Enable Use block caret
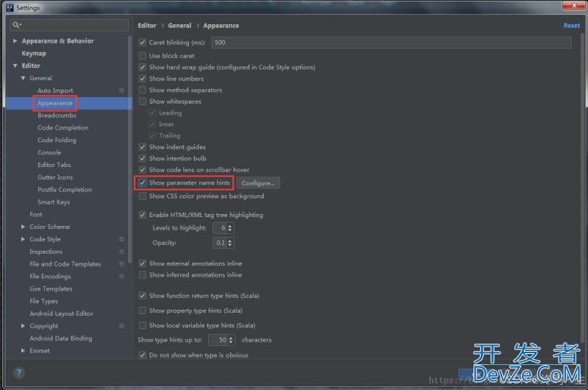The height and width of the screenshot is (390, 588). coord(143,56)
